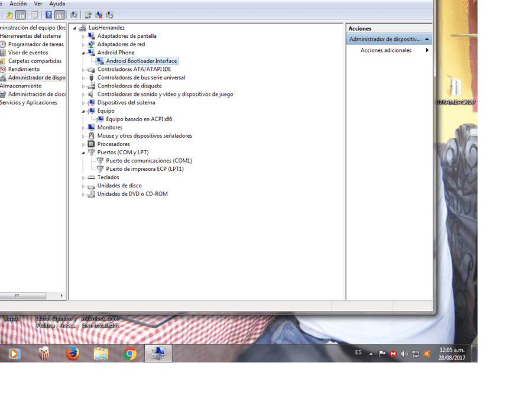This screenshot has height=399, width=532.
Task: Open Rendimiento in the left pane
Action: [x=24, y=69]
